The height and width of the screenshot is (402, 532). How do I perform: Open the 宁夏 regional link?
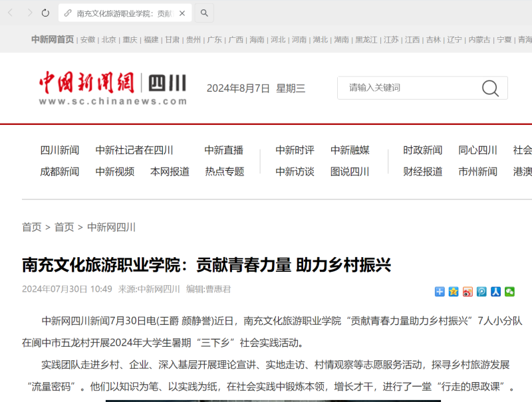504,40
